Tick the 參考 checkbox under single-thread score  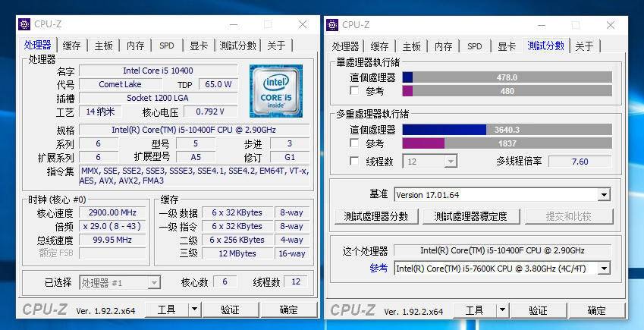click(354, 90)
